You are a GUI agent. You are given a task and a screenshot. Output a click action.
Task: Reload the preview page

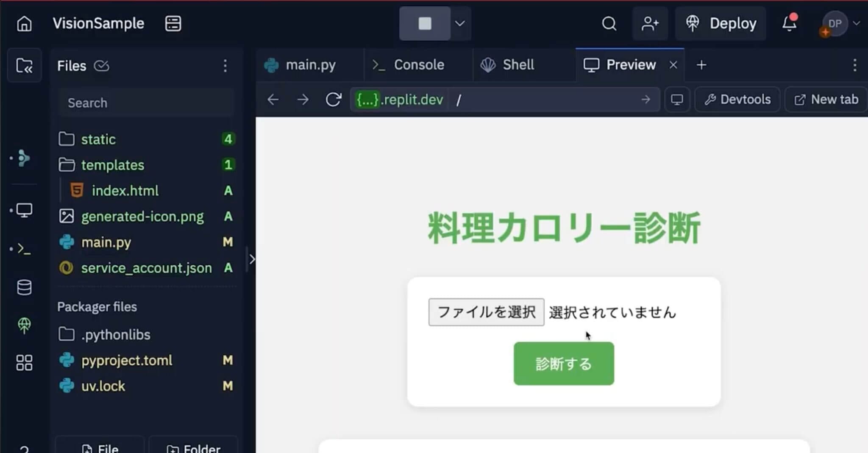pyautogui.click(x=333, y=100)
